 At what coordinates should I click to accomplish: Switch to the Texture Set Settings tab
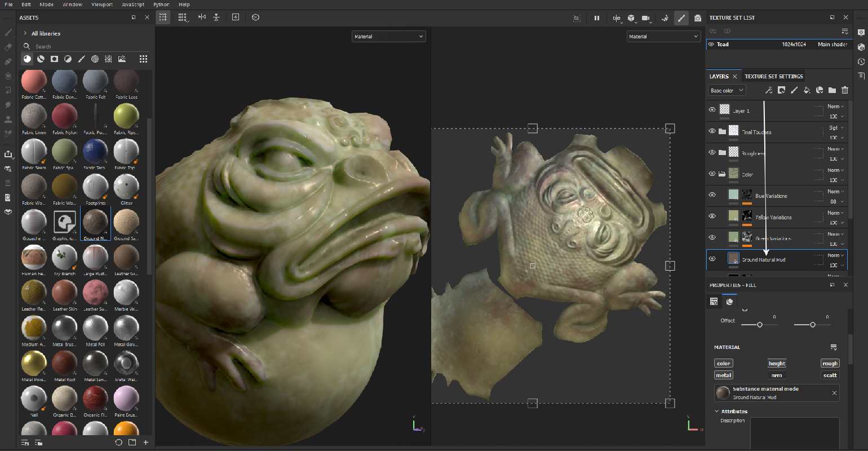[773, 76]
